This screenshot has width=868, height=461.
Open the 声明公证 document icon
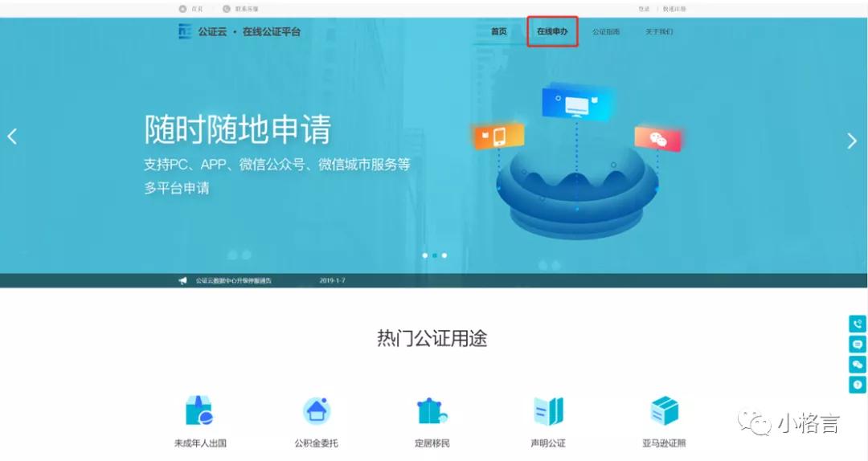tap(548, 411)
